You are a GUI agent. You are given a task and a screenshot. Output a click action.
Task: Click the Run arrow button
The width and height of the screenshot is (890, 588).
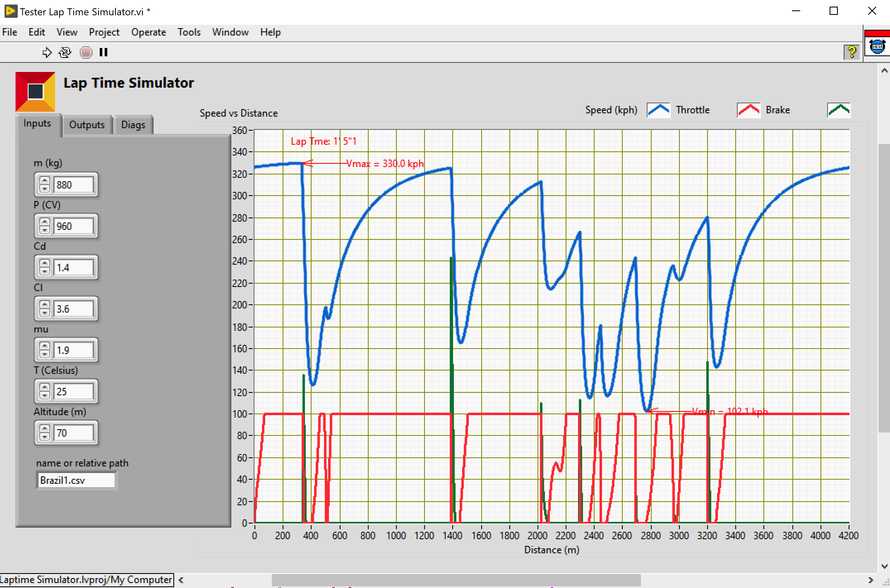click(x=47, y=53)
